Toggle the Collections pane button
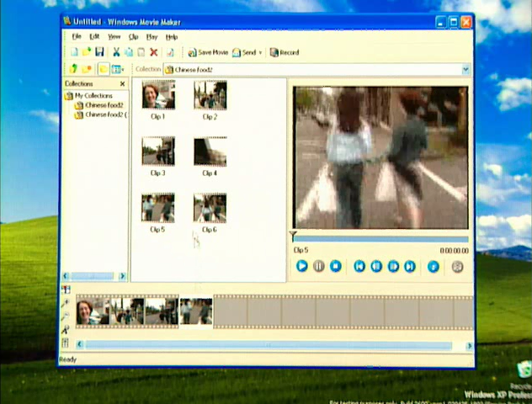Image resolution: width=532 pixels, height=404 pixels. point(104,69)
